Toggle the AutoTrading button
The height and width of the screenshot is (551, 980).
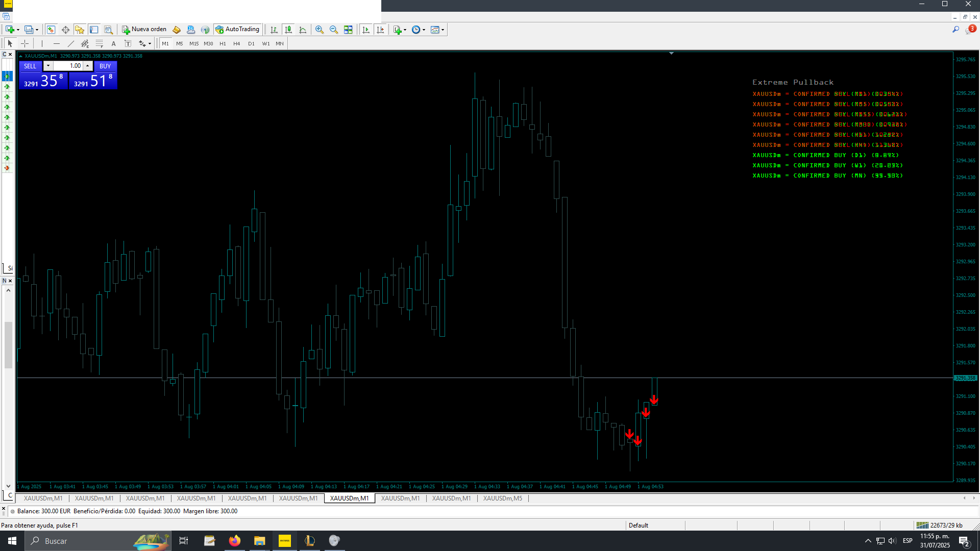pos(237,30)
